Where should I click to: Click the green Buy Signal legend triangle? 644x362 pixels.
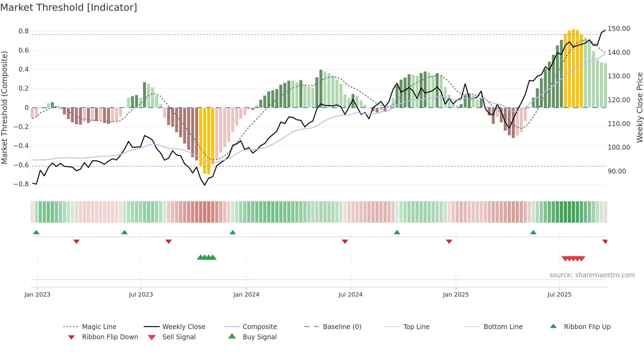coord(232,336)
